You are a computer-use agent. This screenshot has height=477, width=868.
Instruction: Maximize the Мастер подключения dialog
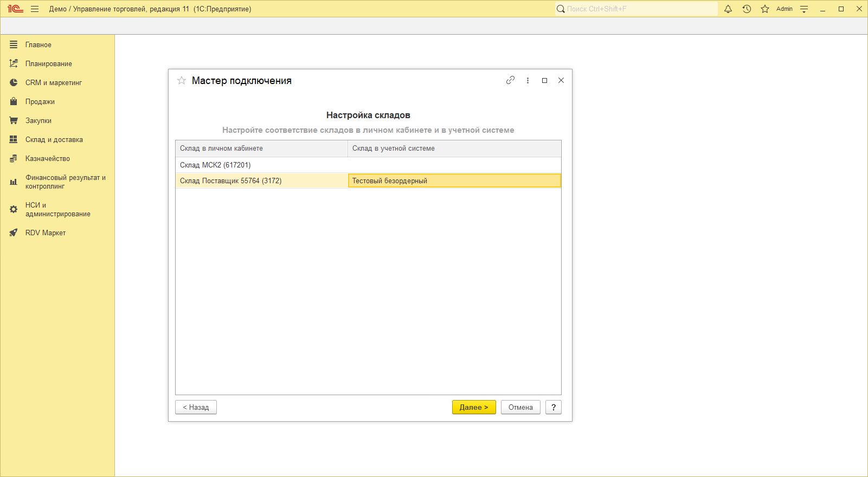coord(544,80)
